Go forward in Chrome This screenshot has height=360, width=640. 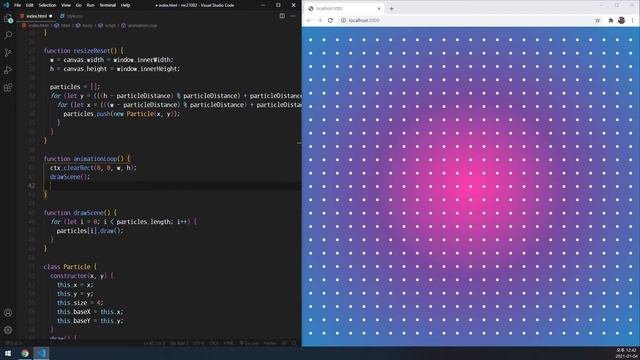tap(320, 20)
